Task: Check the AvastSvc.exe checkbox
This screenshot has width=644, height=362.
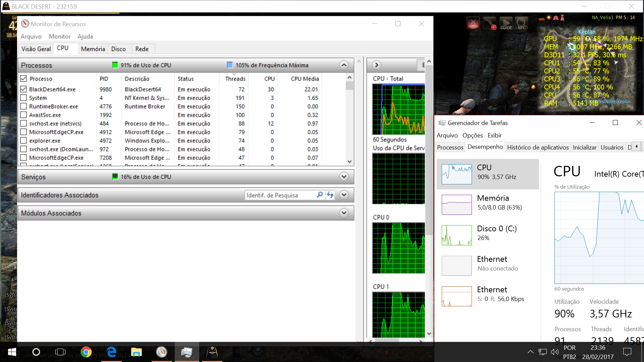Action: click(x=23, y=115)
